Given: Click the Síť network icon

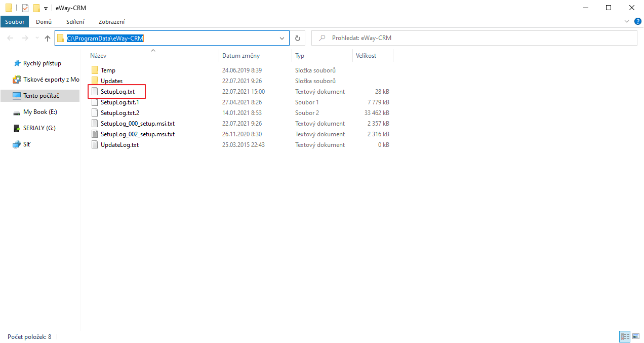Looking at the screenshot, I should [x=17, y=144].
